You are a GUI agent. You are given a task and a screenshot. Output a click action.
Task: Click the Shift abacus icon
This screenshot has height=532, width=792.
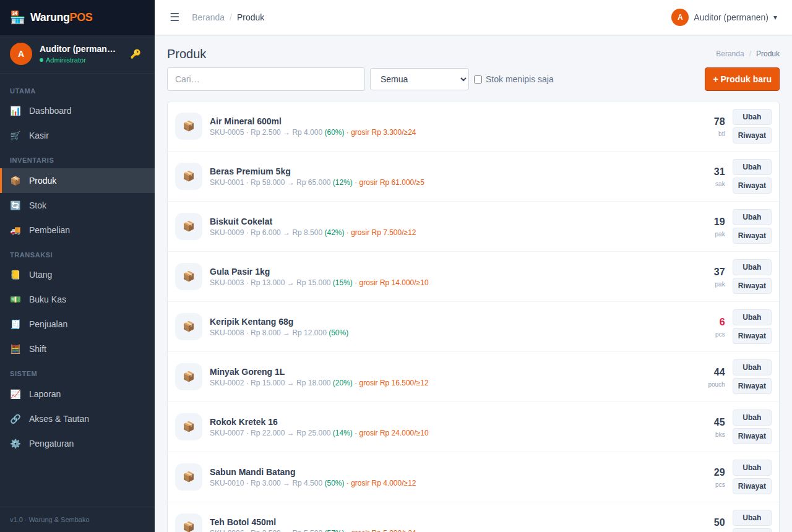(15, 349)
